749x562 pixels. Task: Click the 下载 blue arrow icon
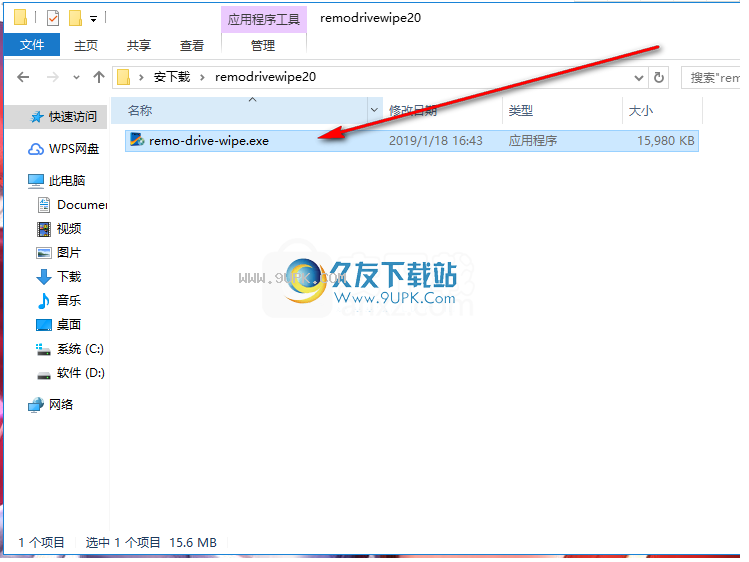[x=44, y=277]
